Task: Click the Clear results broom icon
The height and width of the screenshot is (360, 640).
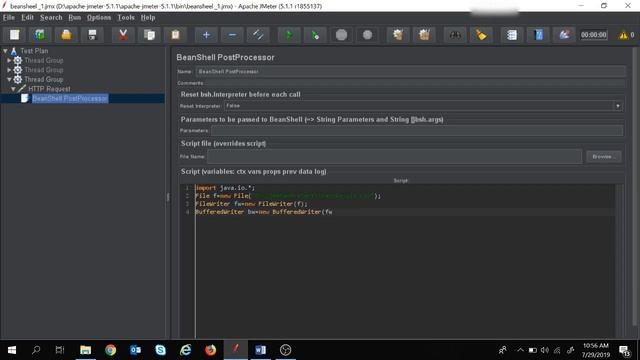Action: click(398, 35)
